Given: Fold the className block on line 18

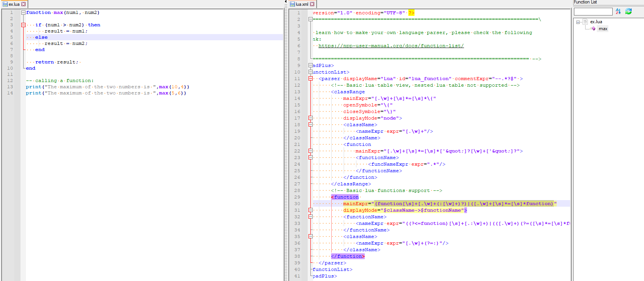Looking at the screenshot, I should [310, 125].
